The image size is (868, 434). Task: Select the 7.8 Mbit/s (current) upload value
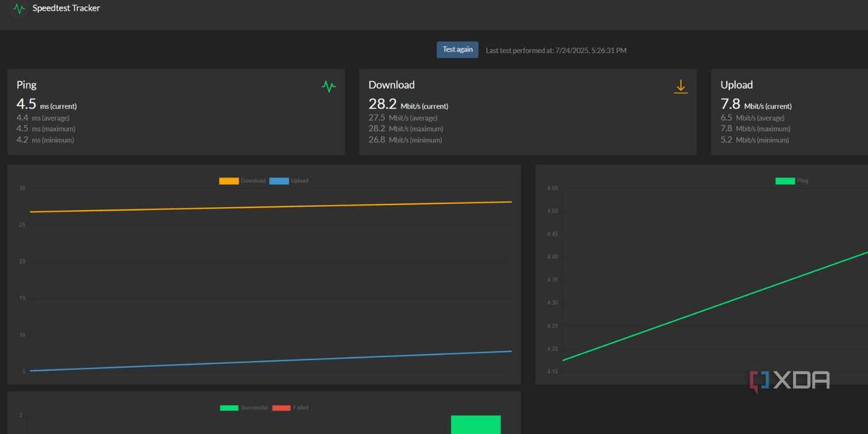756,104
